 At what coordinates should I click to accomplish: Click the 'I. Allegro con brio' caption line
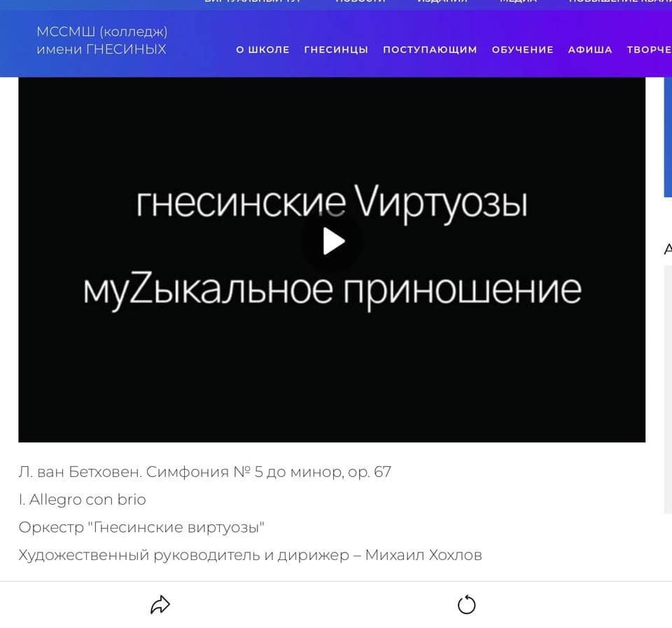click(82, 500)
